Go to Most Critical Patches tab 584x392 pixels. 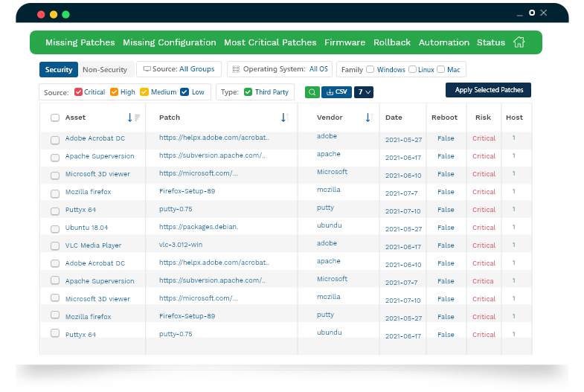tap(270, 42)
